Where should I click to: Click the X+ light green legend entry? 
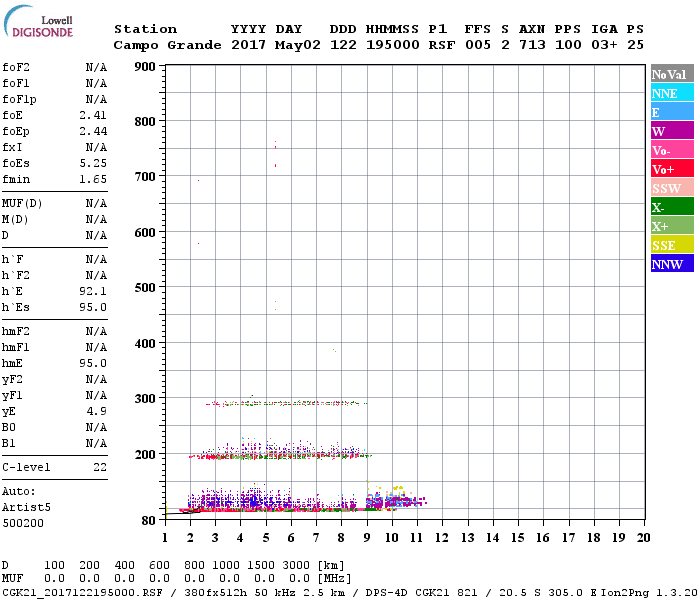click(x=671, y=226)
